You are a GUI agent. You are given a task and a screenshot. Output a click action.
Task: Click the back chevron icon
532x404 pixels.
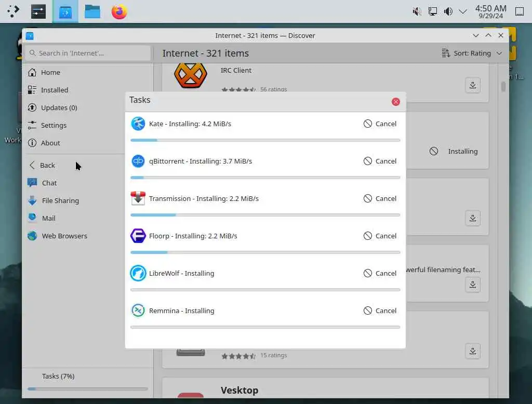(32, 165)
